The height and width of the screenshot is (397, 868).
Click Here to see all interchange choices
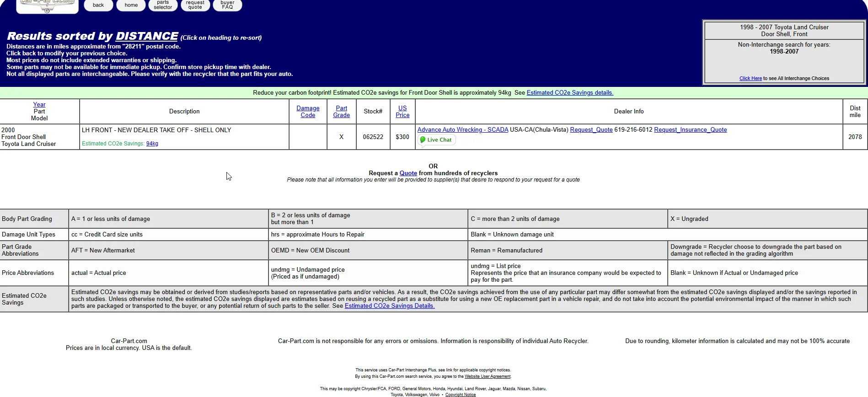click(750, 78)
